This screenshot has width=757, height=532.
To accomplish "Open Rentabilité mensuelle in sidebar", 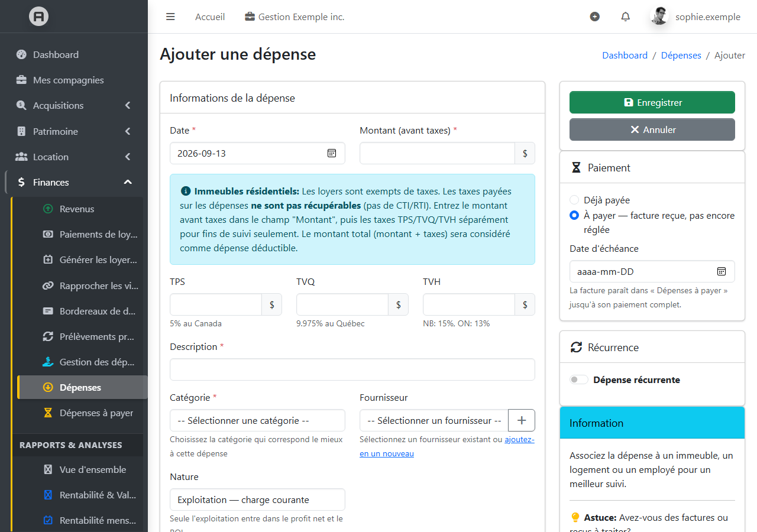I will pos(80,520).
